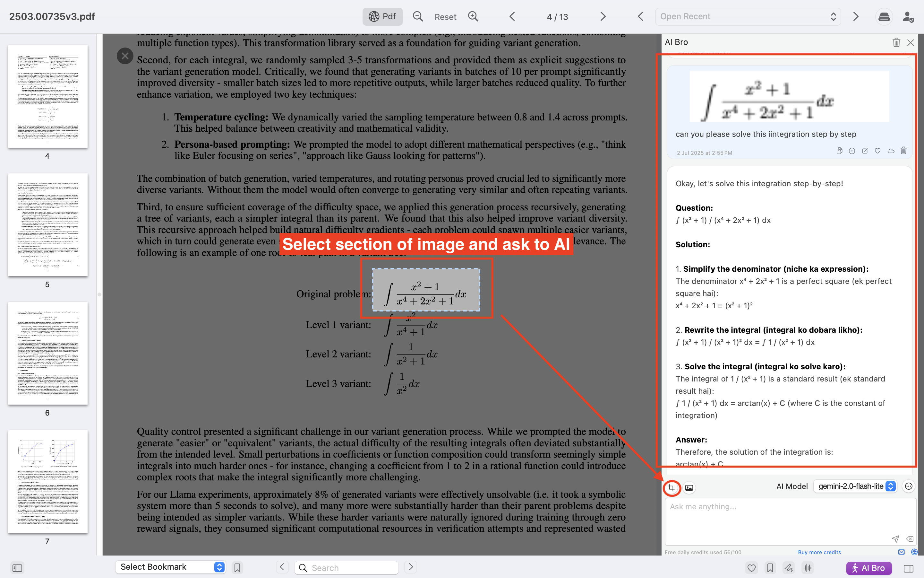The height and width of the screenshot is (578, 924).
Task: Open the Open Recent dropdown
Action: pos(748,16)
